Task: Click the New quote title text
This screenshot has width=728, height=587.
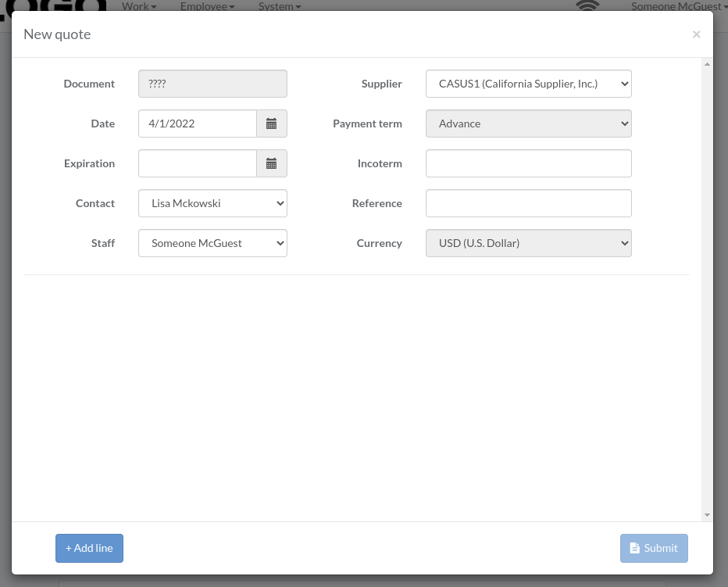Action: click(57, 34)
